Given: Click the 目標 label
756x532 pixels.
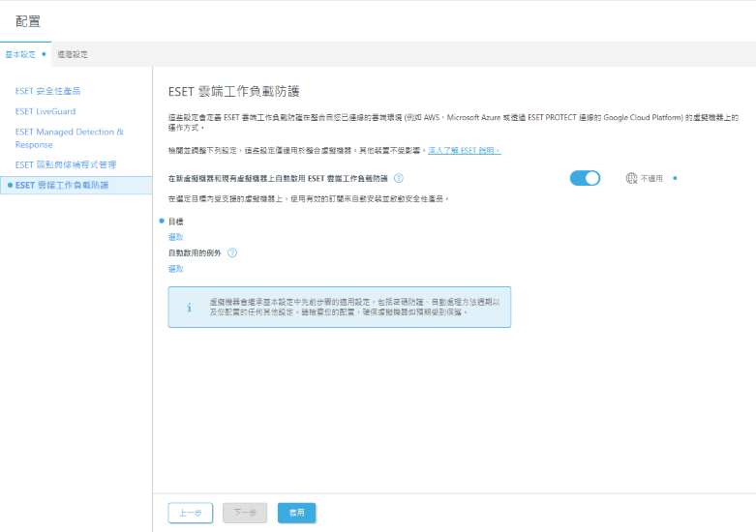Looking at the screenshot, I should point(175,222).
